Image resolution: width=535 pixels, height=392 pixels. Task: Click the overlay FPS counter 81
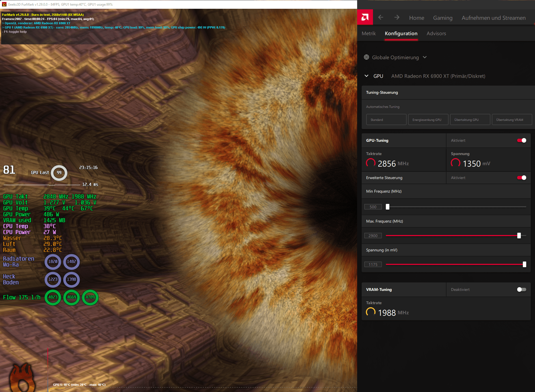point(9,170)
